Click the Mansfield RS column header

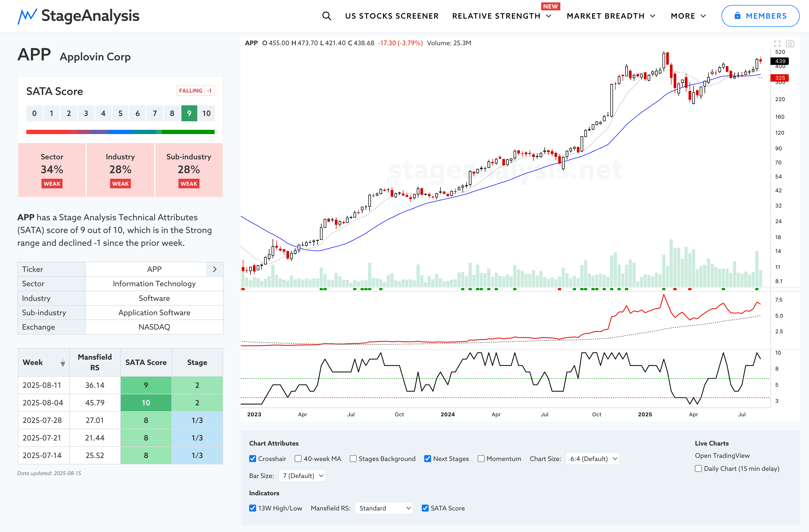(x=95, y=362)
